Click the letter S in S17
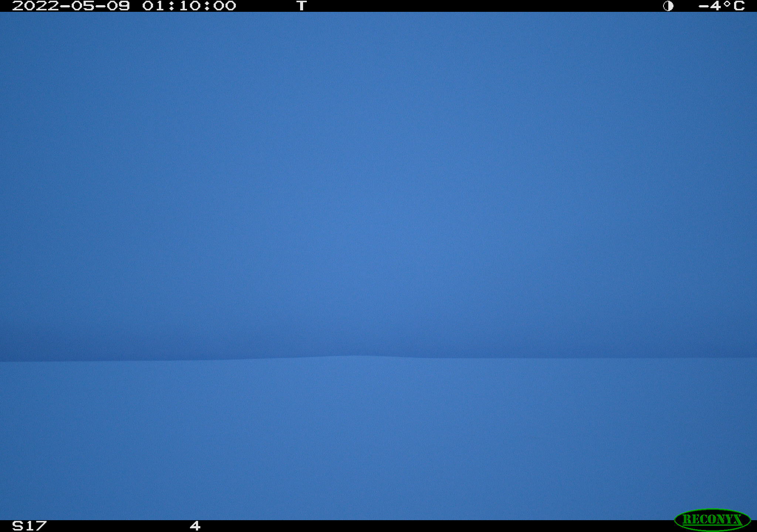Screen dimensions: 757x532 pos(17,526)
